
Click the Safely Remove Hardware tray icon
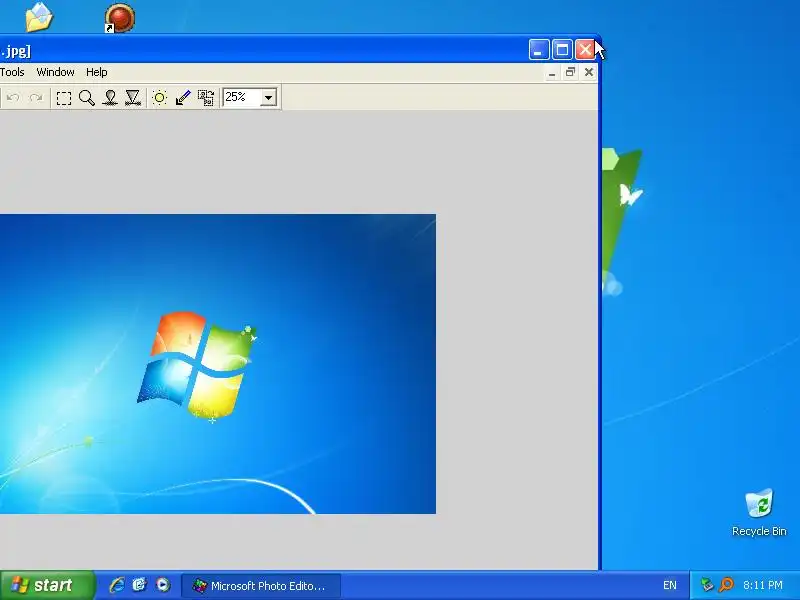[x=707, y=585]
